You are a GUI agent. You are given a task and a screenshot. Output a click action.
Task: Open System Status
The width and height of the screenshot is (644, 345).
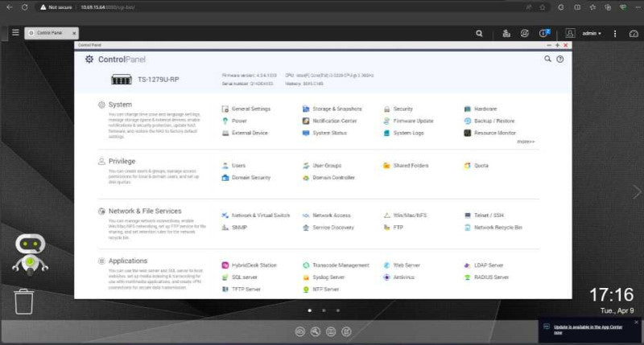click(x=324, y=133)
